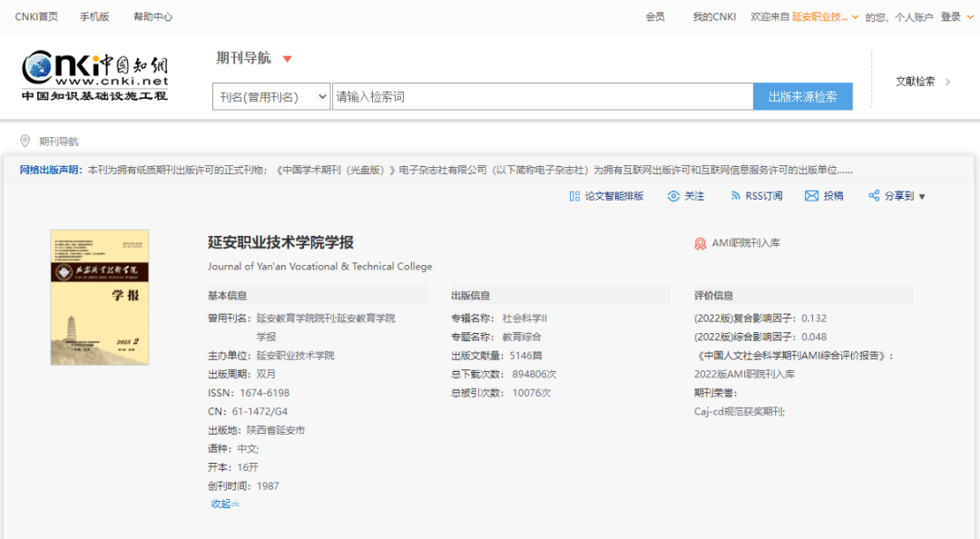The width and height of the screenshot is (980, 539).
Task: Open CNKI首页 in top menu
Action: [36, 17]
